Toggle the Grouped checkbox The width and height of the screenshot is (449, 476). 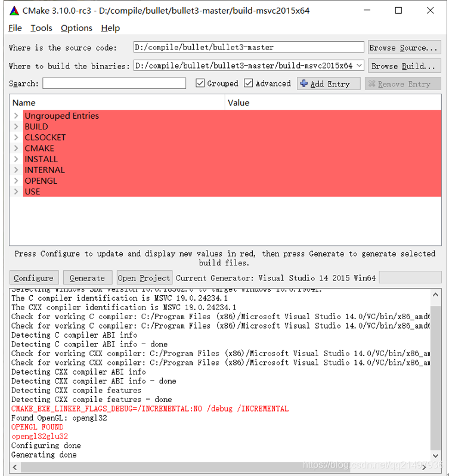tap(200, 83)
